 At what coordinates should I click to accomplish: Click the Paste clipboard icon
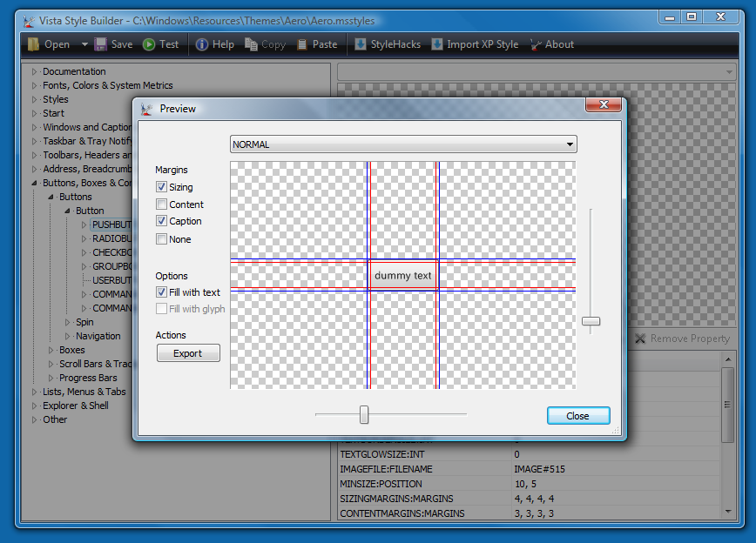302,44
